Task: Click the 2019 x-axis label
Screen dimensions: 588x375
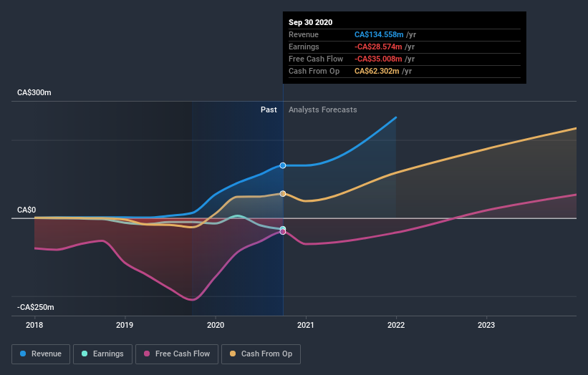Action: (125, 325)
